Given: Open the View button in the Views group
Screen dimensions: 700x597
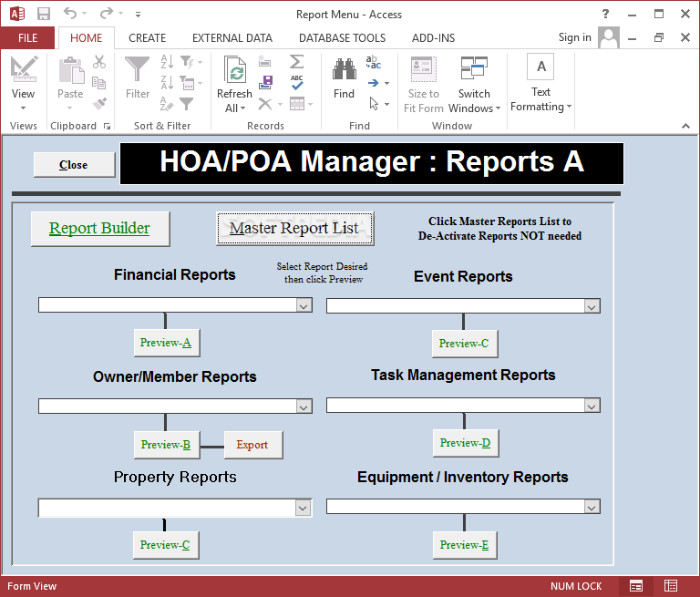Looking at the screenshot, I should (23, 83).
